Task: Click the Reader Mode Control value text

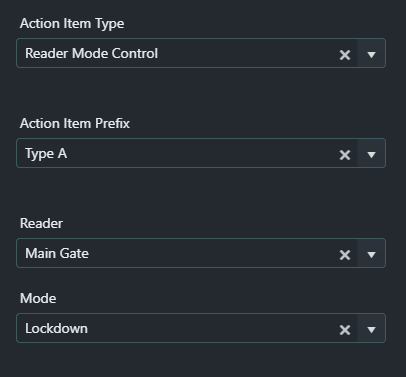Action: [92, 53]
